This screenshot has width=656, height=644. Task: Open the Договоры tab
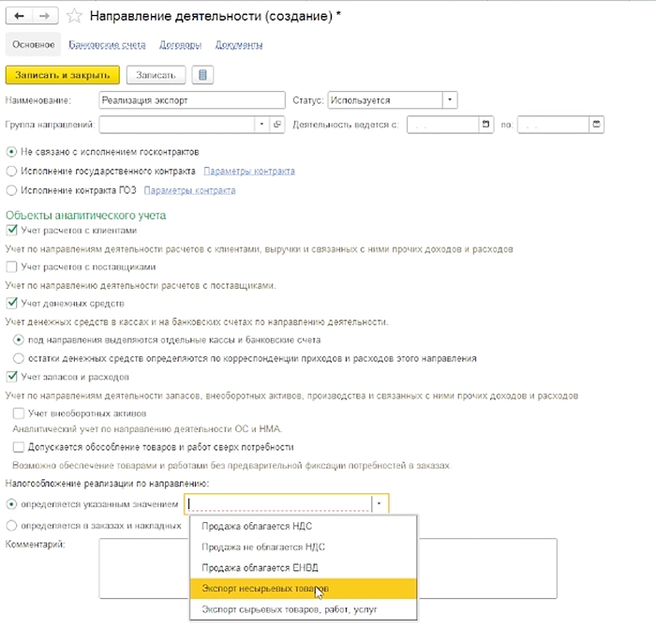point(180,45)
